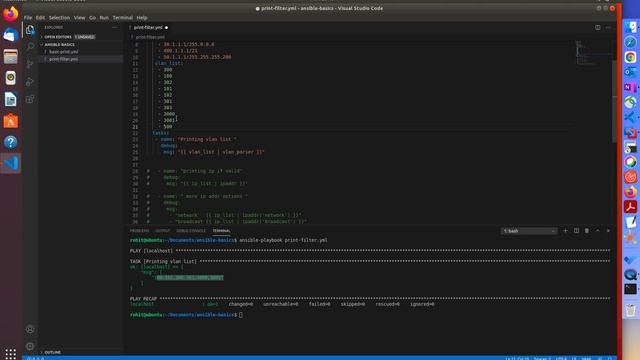Select the print-filter.yml editor tab

[149, 27]
